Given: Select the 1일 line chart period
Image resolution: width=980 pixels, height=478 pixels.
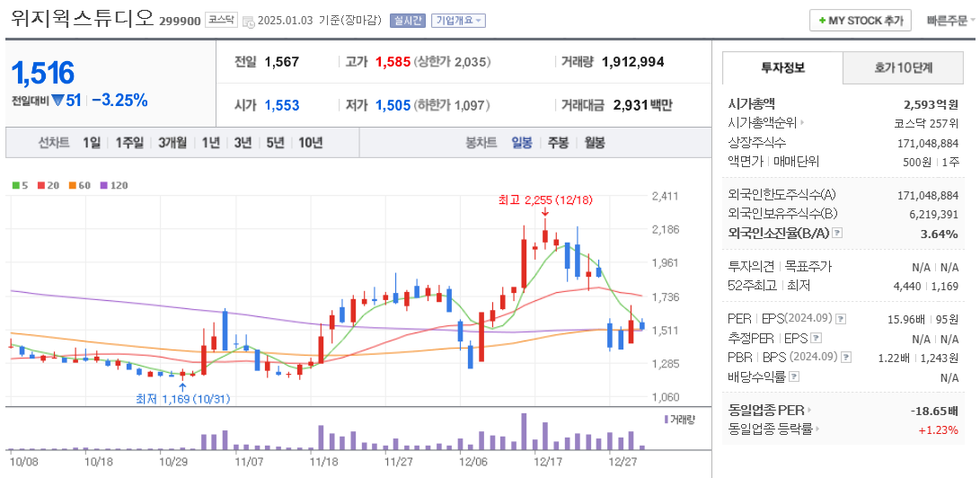Looking at the screenshot, I should 92,143.
